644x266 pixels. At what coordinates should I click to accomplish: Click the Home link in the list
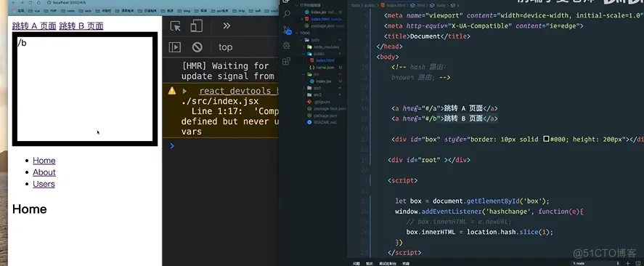coord(44,161)
